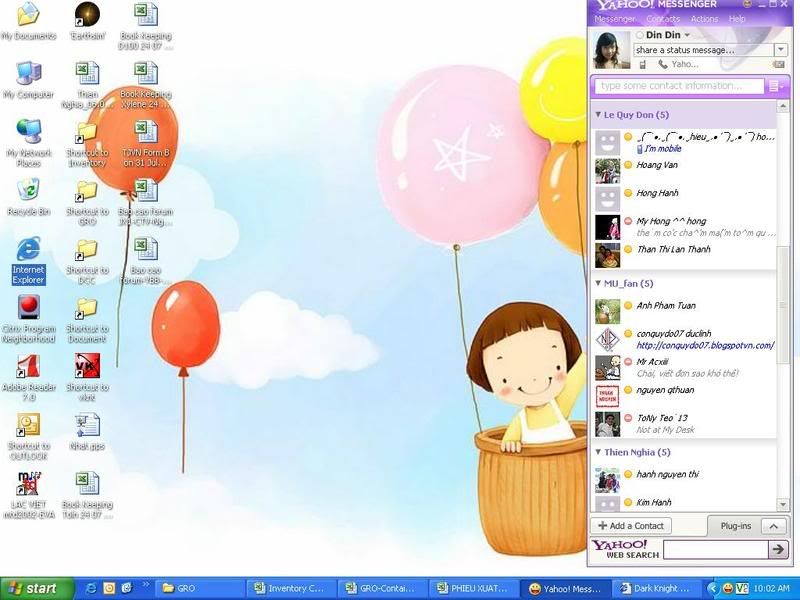
Task: Open the Actions menu
Action: pos(704,19)
